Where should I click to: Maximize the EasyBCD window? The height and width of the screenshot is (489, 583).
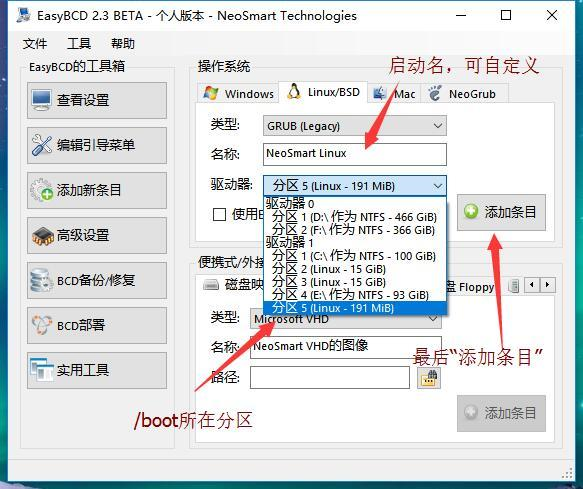coord(506,15)
